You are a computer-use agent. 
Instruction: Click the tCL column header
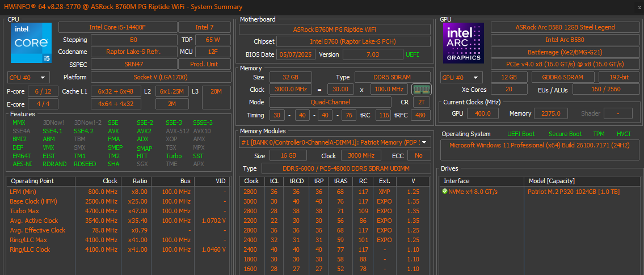[273, 181]
